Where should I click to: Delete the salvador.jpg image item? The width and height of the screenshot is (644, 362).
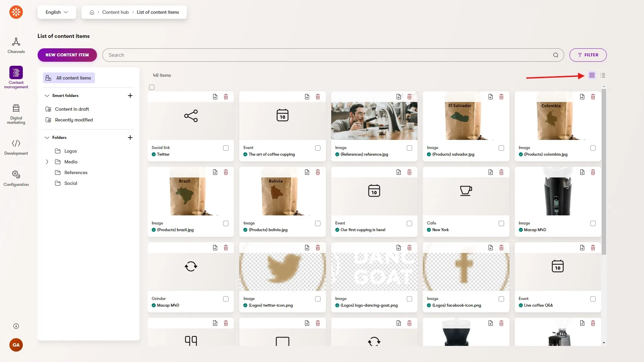(x=501, y=97)
